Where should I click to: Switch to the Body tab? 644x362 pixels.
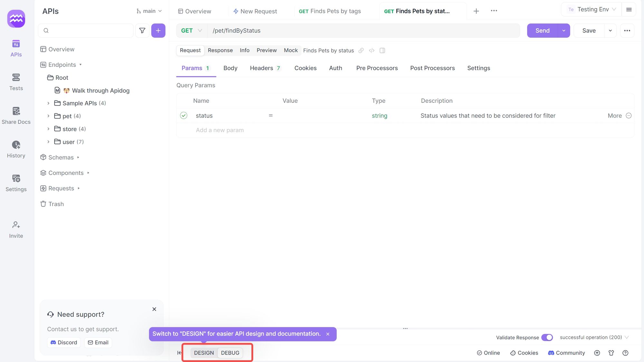[x=230, y=68]
